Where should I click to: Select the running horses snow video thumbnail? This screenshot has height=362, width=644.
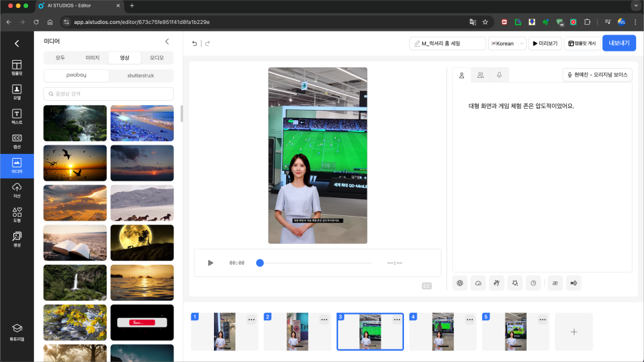click(x=142, y=203)
